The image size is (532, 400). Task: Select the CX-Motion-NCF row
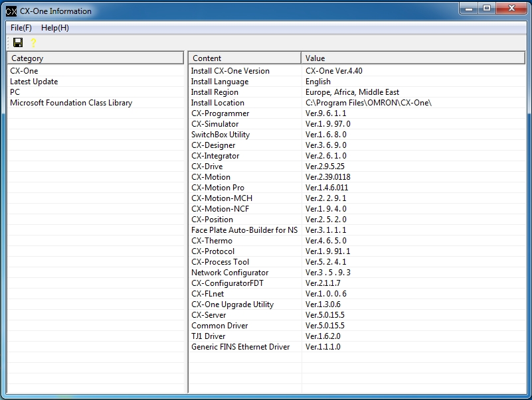357,209
